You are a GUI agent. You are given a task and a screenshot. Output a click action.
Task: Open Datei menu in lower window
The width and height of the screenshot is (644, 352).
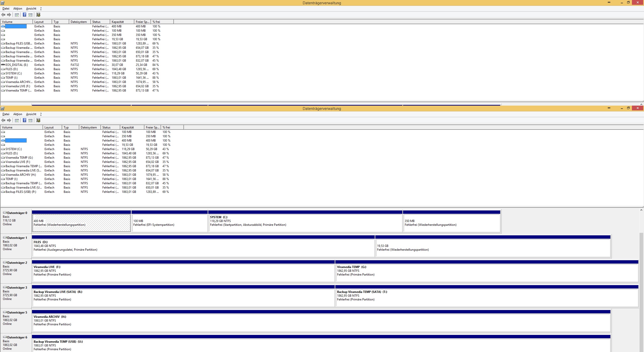pos(6,114)
